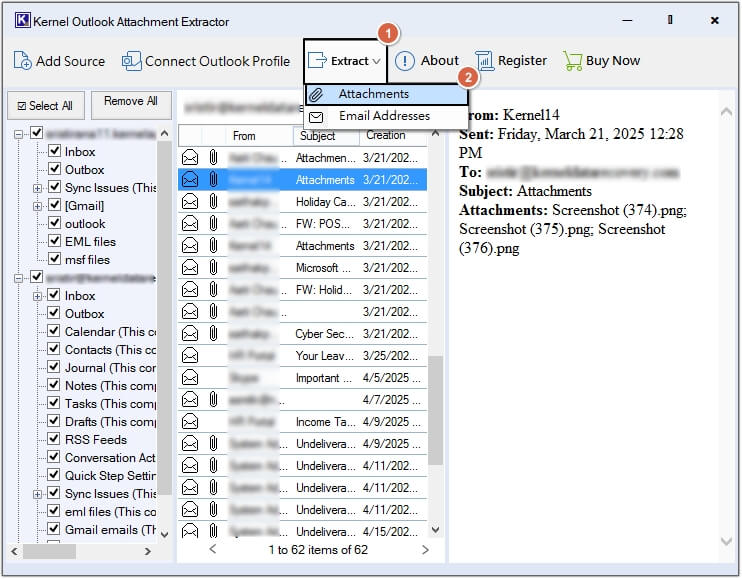Click the Extract page-arrow icon
This screenshot has height=579, width=742.
pos(317,61)
